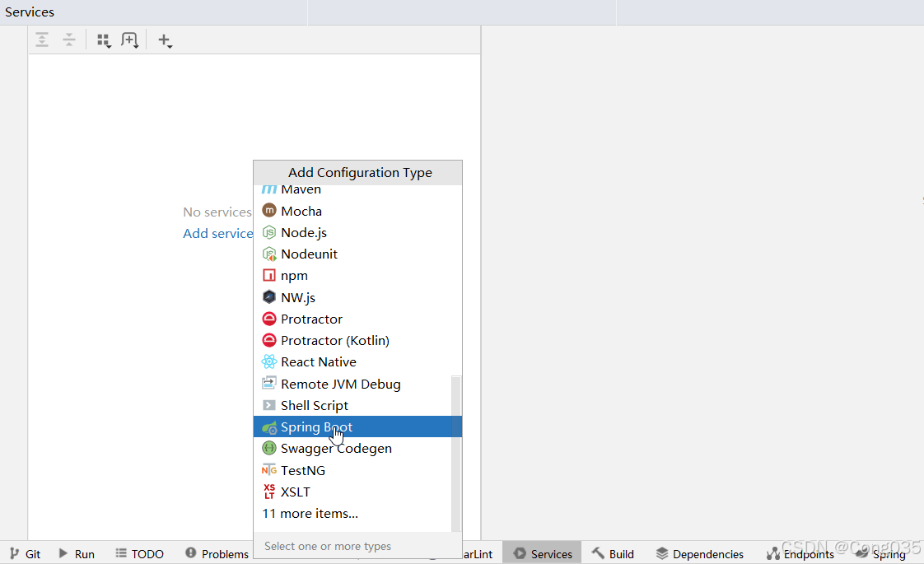Click the Protractor (Kotlin) red icon

pos(269,340)
